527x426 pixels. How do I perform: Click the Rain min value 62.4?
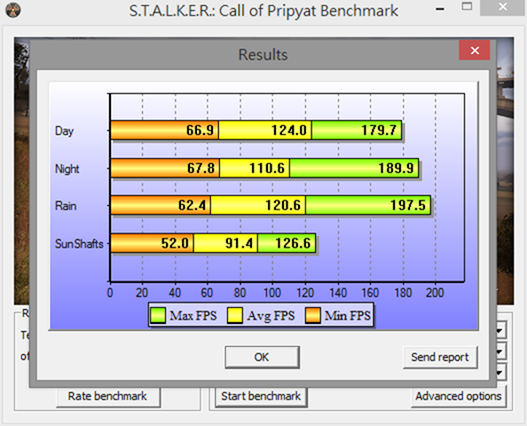pyautogui.click(x=192, y=205)
